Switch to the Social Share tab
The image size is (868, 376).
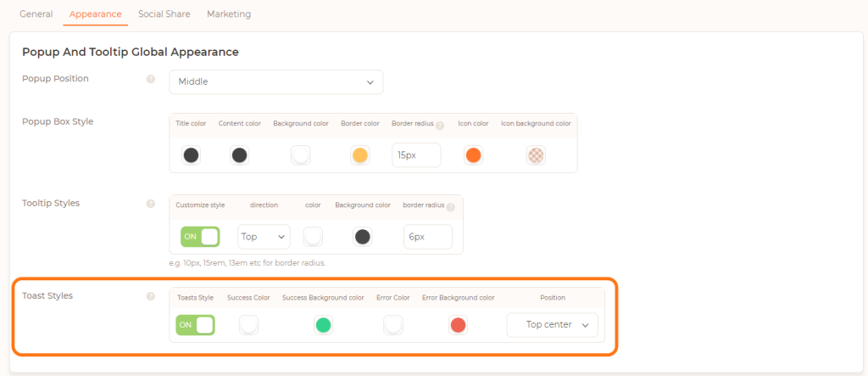164,14
